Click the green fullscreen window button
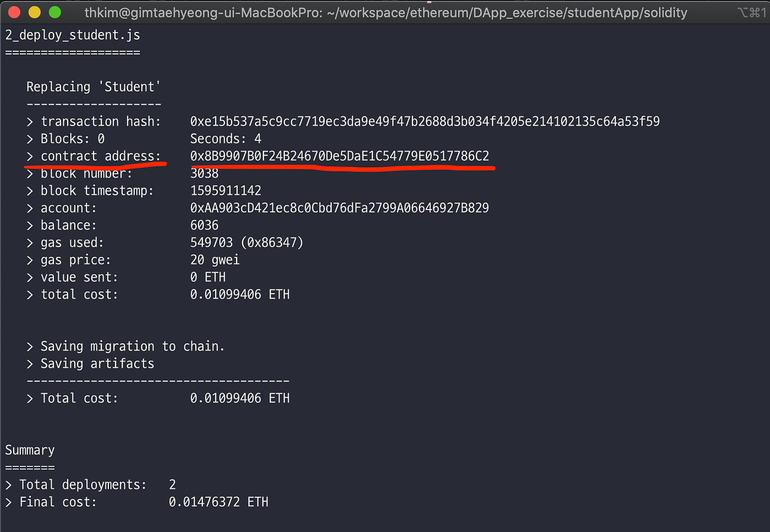The image size is (770, 532). coord(55,12)
